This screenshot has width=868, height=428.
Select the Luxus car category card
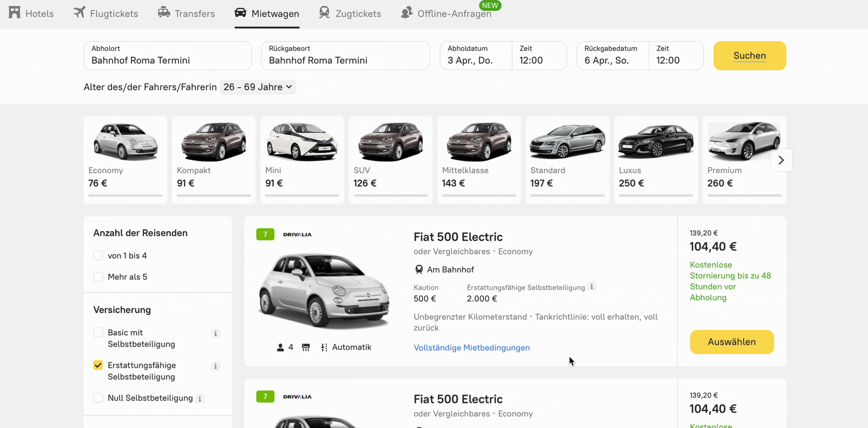point(655,159)
